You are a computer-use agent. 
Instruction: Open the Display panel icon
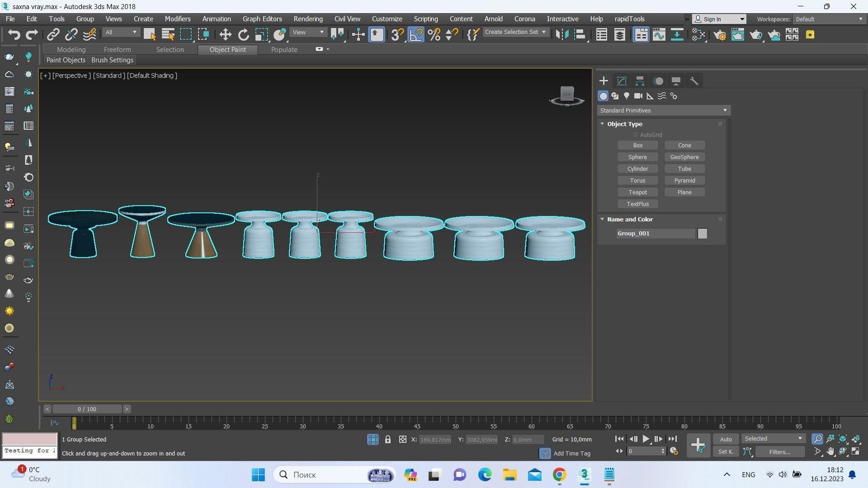[676, 81]
